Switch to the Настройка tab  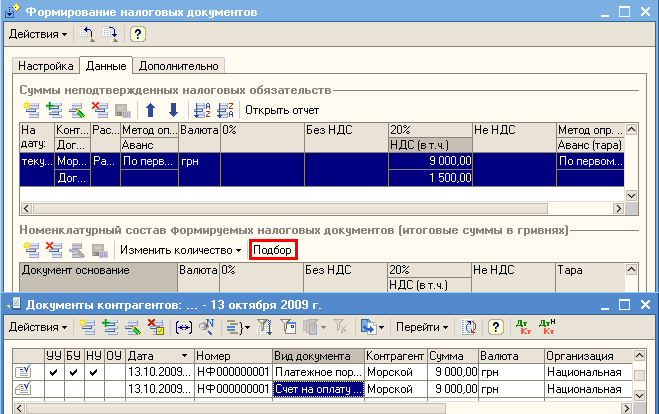click(44, 66)
